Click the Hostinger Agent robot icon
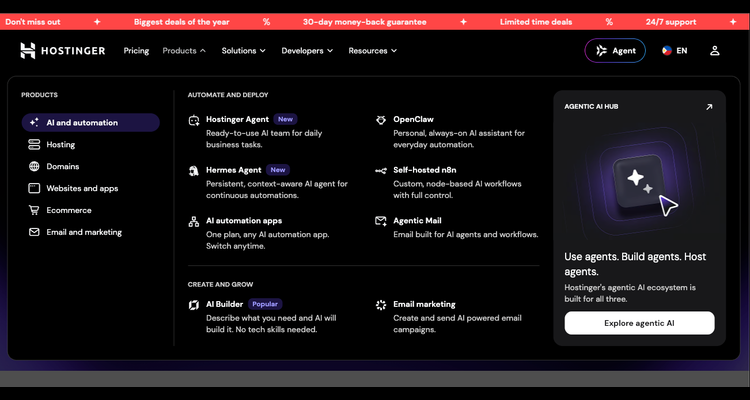Viewport: 750px width, 400px height. coord(194,121)
